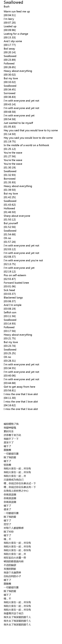This screenshot has width=62, height=644.
Task: Click lyric In the middle of a world on a fishhook
Action: [x=26, y=145]
